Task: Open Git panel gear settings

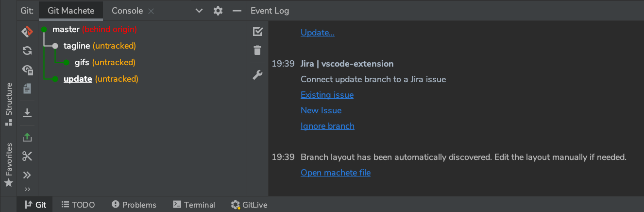Action: [218, 11]
